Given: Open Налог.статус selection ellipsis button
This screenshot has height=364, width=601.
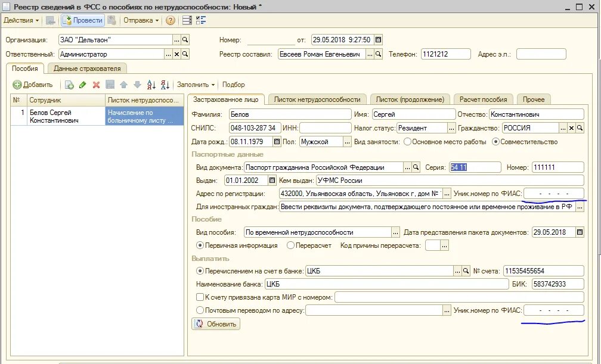Looking at the screenshot, I should tap(451, 128).
